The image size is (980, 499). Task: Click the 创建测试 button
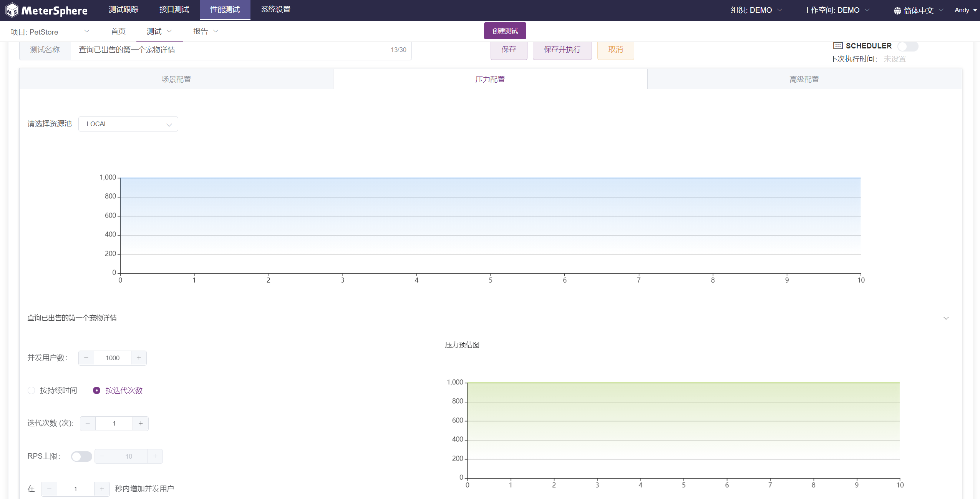505,31
